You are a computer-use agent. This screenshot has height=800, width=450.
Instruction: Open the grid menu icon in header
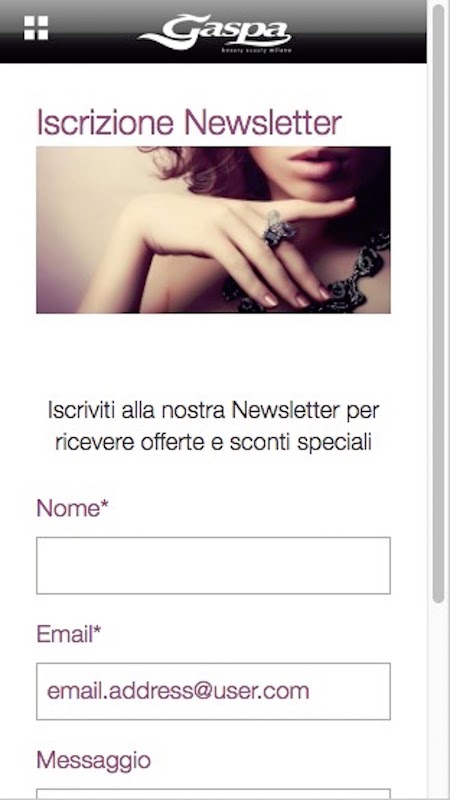coord(36,28)
